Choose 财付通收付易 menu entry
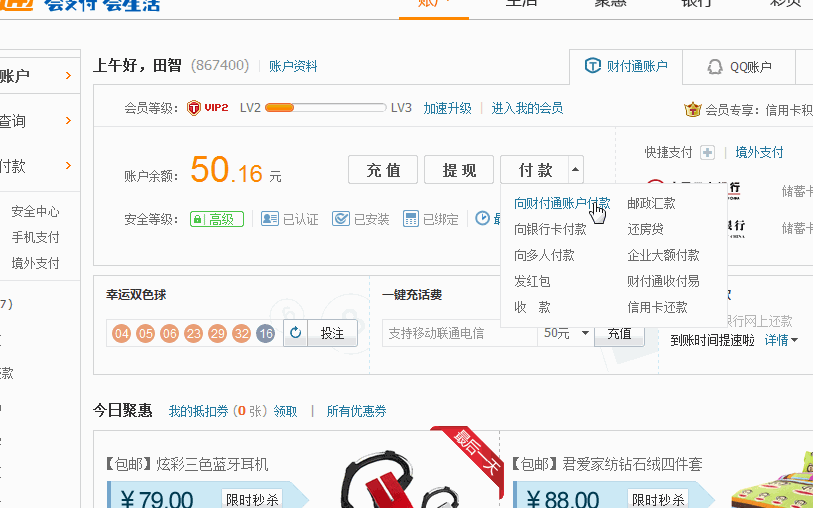The height and width of the screenshot is (508, 813). click(x=664, y=281)
